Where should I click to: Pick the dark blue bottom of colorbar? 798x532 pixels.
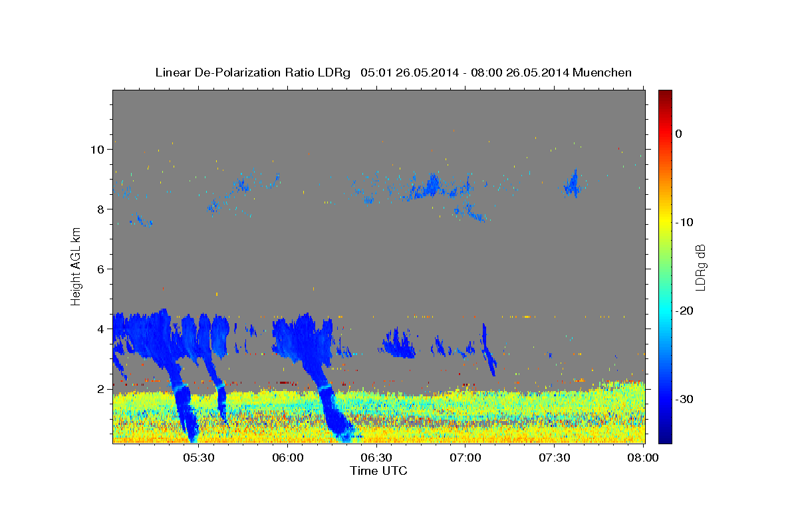(x=665, y=438)
